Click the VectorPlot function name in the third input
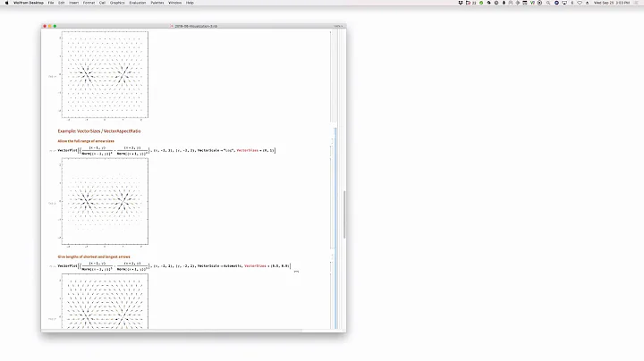The image size is (644, 361). [67, 265]
